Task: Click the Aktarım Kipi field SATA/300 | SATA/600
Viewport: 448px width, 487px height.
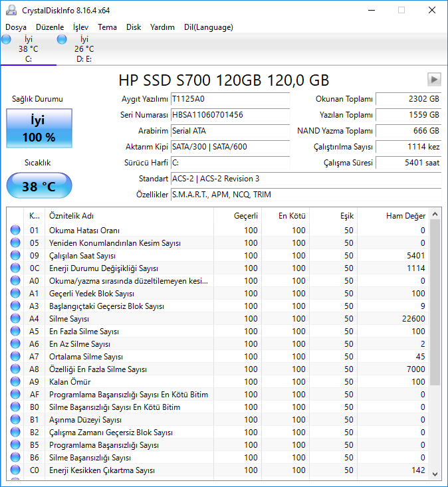Action: coord(230,147)
